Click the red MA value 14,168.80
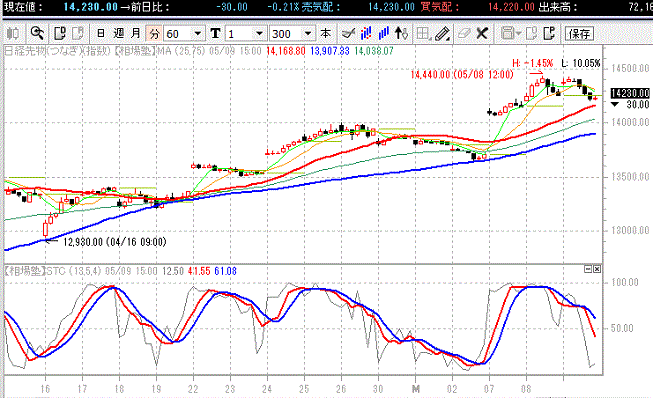 [x=286, y=51]
